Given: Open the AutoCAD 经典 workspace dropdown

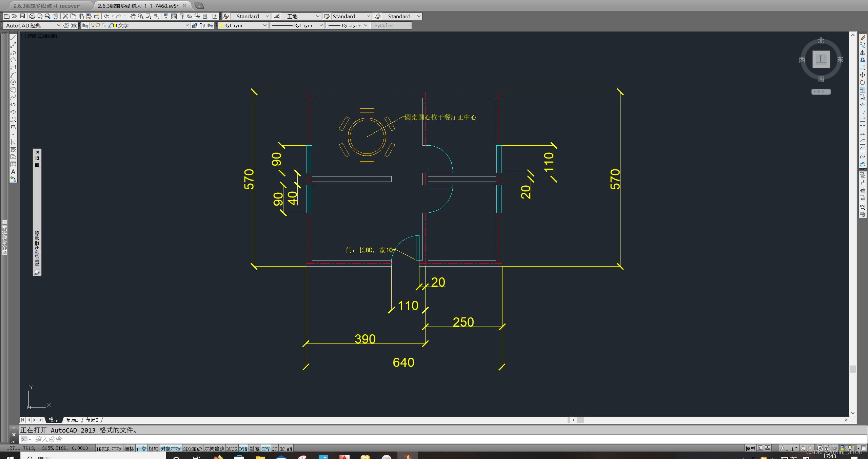Looking at the screenshot, I should (58, 25).
